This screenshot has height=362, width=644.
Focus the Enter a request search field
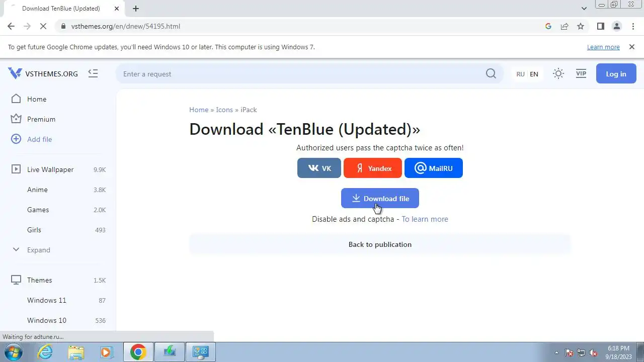[x=302, y=74]
